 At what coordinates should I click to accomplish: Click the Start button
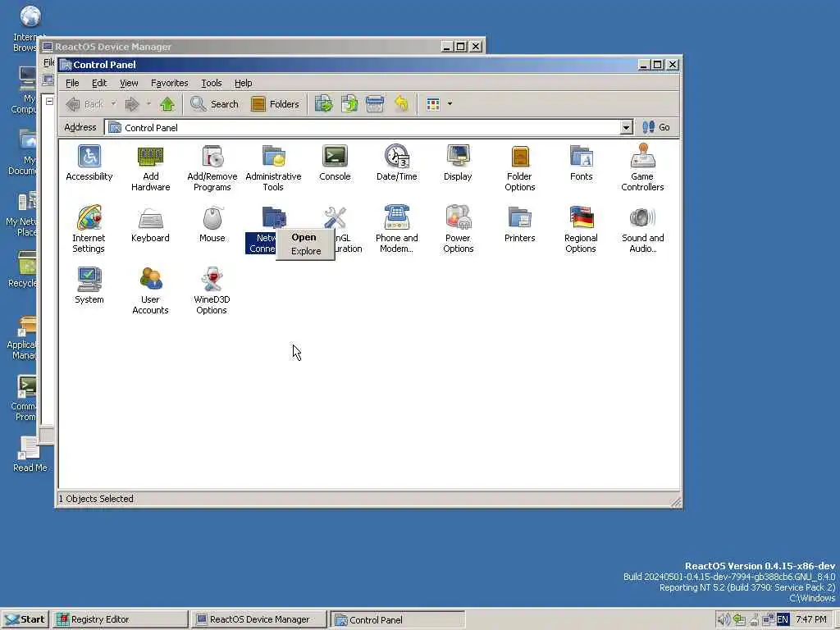tap(25, 619)
